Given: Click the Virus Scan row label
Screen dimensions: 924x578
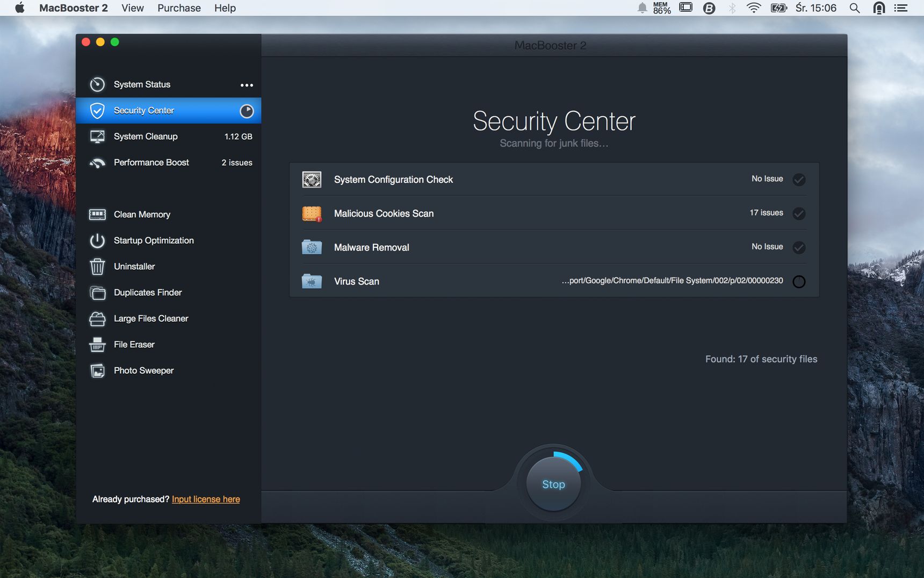Looking at the screenshot, I should pyautogui.click(x=357, y=281).
